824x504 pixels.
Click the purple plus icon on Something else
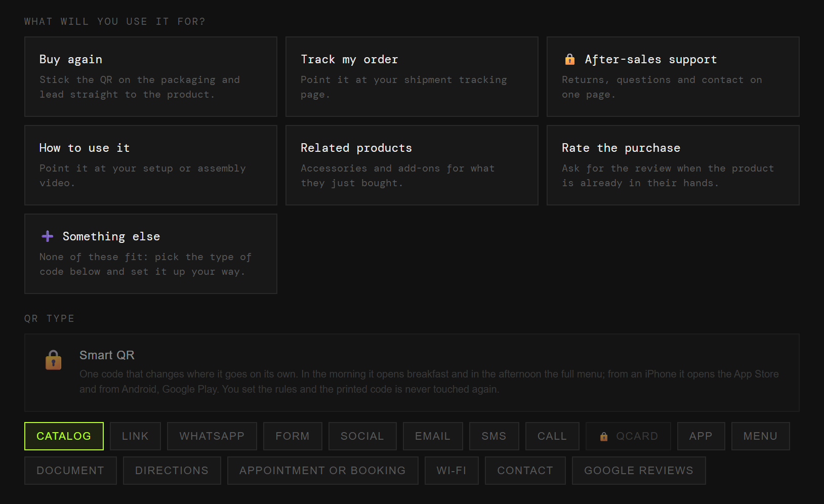coord(48,236)
